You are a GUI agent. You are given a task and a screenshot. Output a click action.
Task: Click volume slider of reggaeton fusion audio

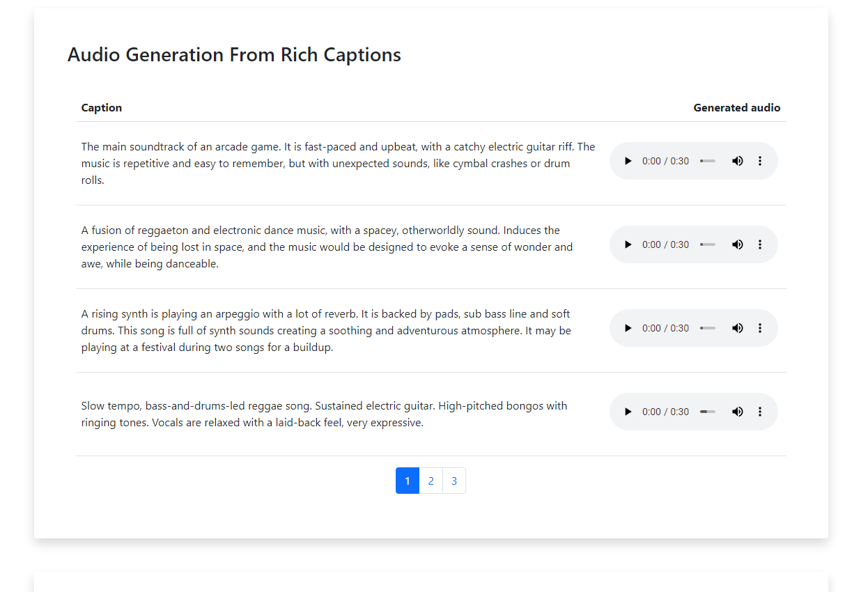(x=708, y=244)
